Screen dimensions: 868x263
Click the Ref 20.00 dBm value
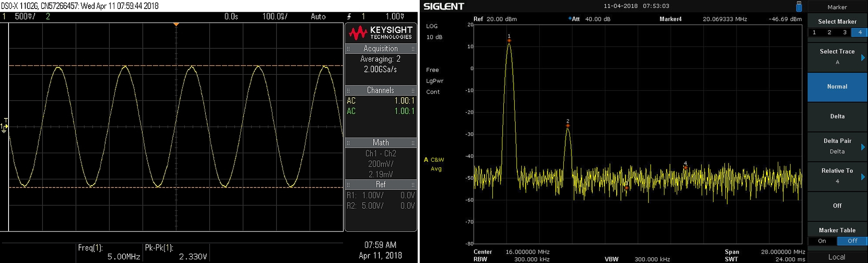pyautogui.click(x=495, y=19)
